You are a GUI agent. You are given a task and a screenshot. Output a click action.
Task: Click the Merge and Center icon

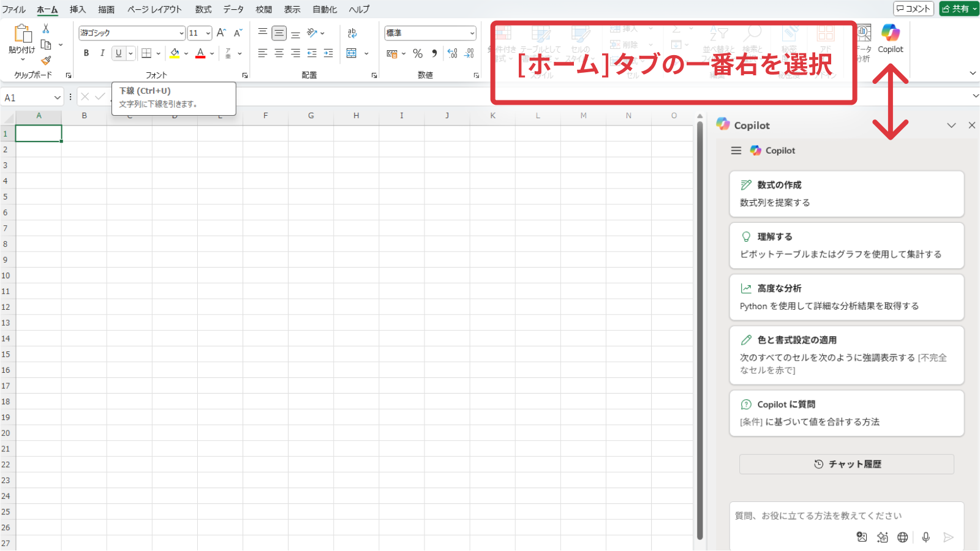coord(352,53)
